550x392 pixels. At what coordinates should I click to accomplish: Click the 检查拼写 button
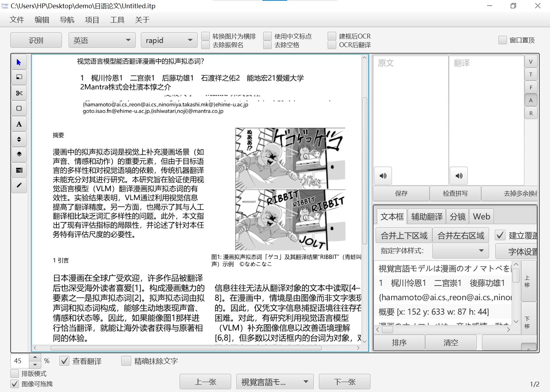pos(455,193)
